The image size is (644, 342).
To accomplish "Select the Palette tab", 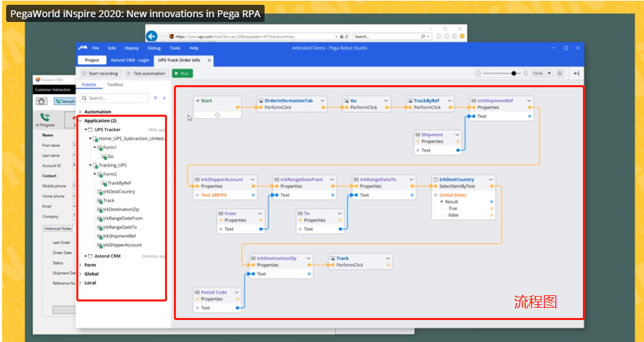I will point(89,84).
